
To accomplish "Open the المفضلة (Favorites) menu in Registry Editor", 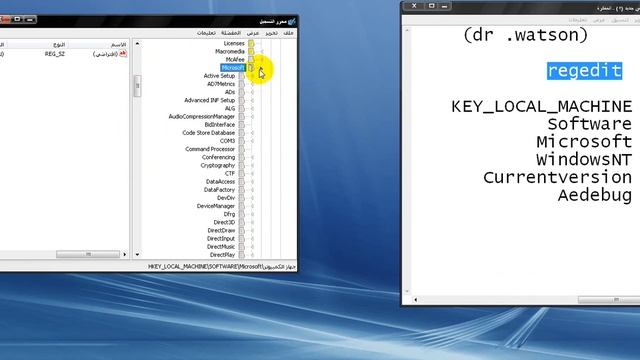I will (x=231, y=33).
